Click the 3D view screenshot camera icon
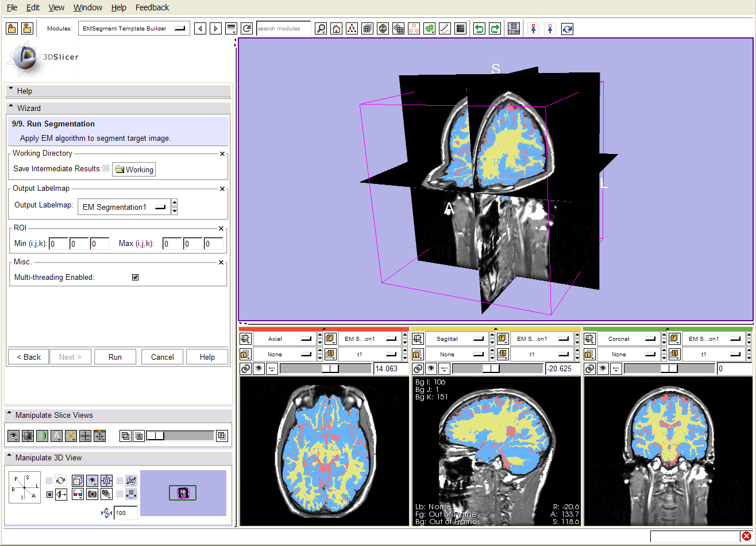756x546 pixels. pyautogui.click(x=91, y=493)
